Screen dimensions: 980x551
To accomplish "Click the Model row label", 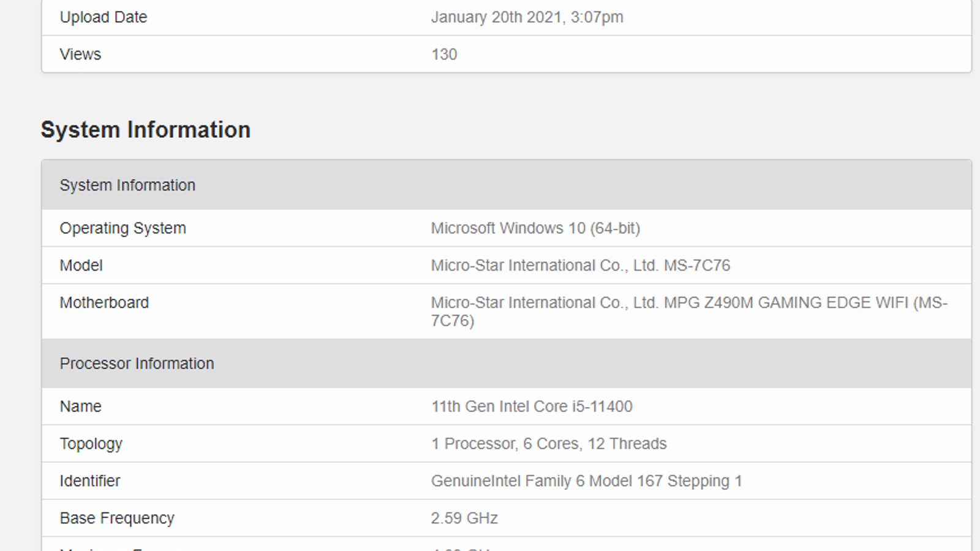I will click(81, 266).
